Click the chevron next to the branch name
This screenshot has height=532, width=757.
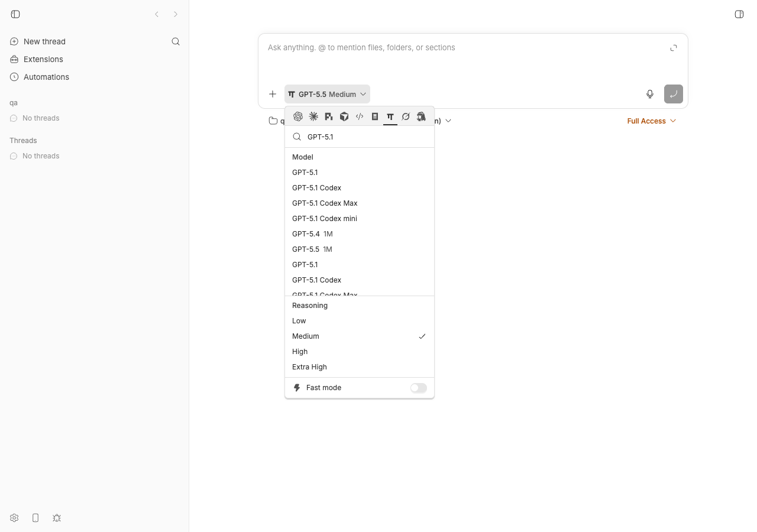(448, 121)
